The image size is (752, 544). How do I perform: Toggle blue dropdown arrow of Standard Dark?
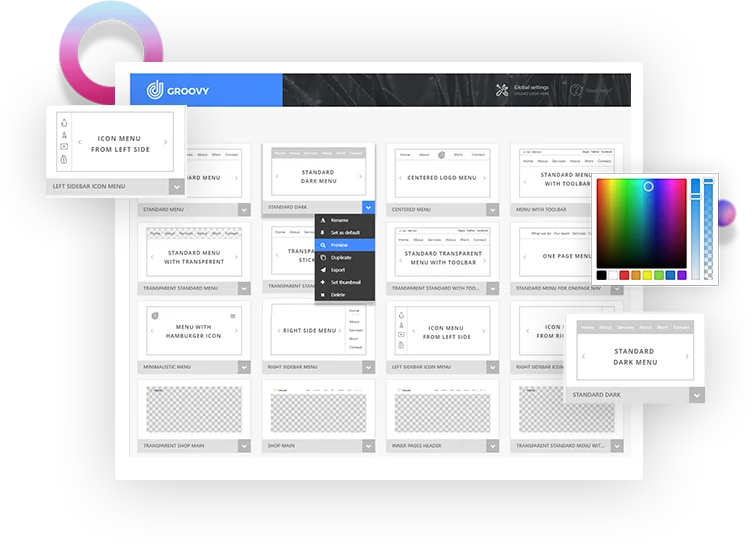[x=368, y=207]
